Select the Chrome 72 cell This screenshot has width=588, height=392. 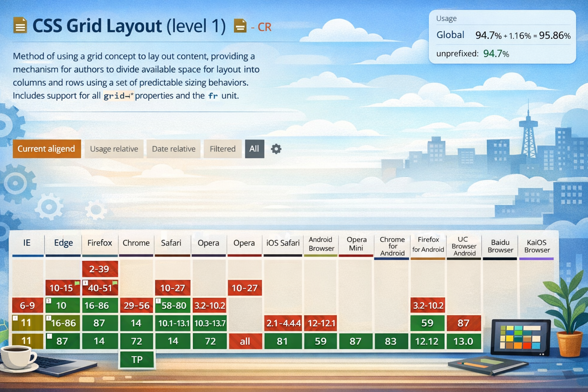136,341
